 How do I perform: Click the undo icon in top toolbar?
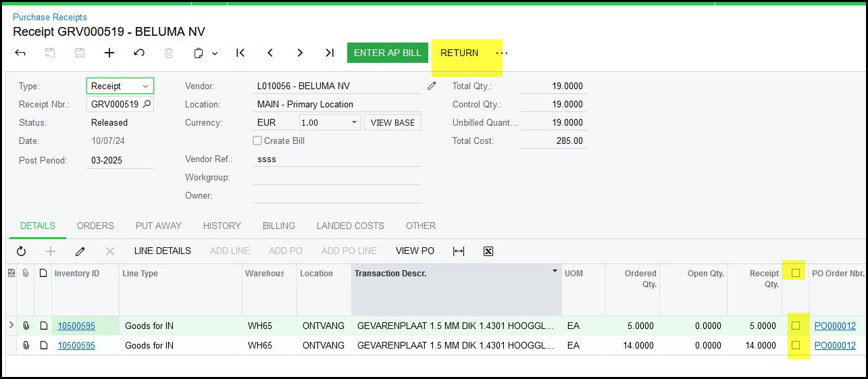click(139, 53)
